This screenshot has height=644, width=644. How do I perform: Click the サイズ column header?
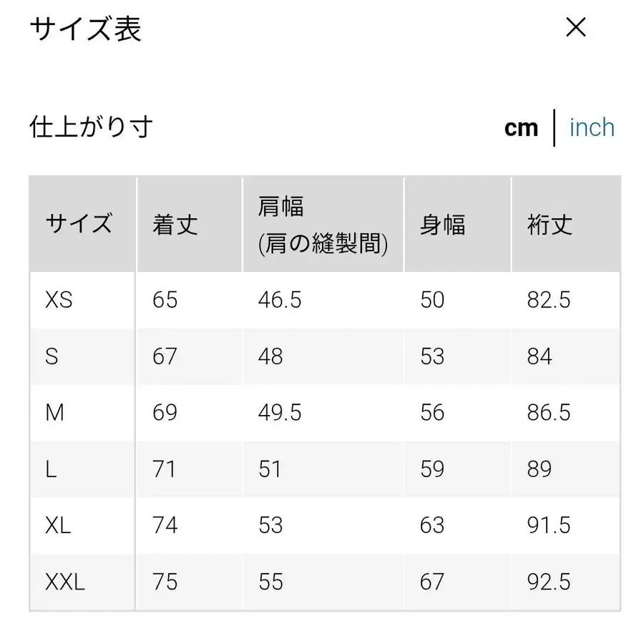[79, 223]
